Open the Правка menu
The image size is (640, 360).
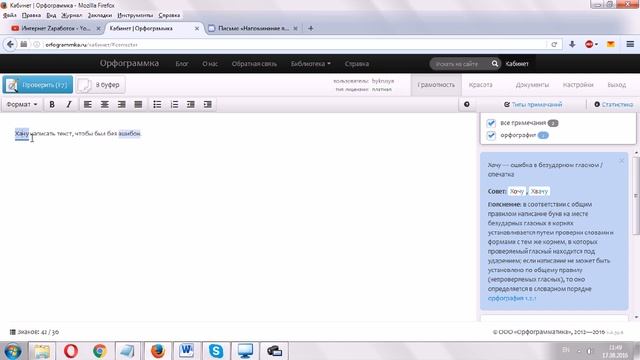click(x=31, y=15)
